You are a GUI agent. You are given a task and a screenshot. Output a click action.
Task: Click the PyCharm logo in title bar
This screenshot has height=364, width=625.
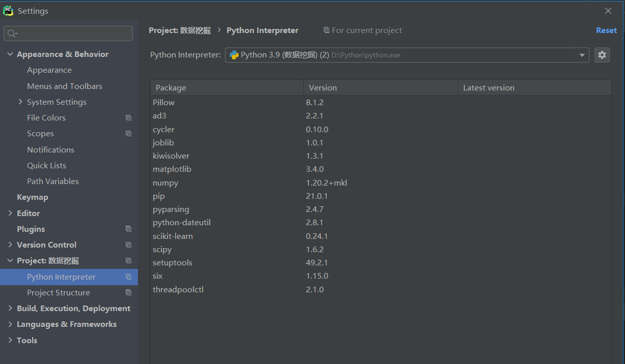point(8,11)
